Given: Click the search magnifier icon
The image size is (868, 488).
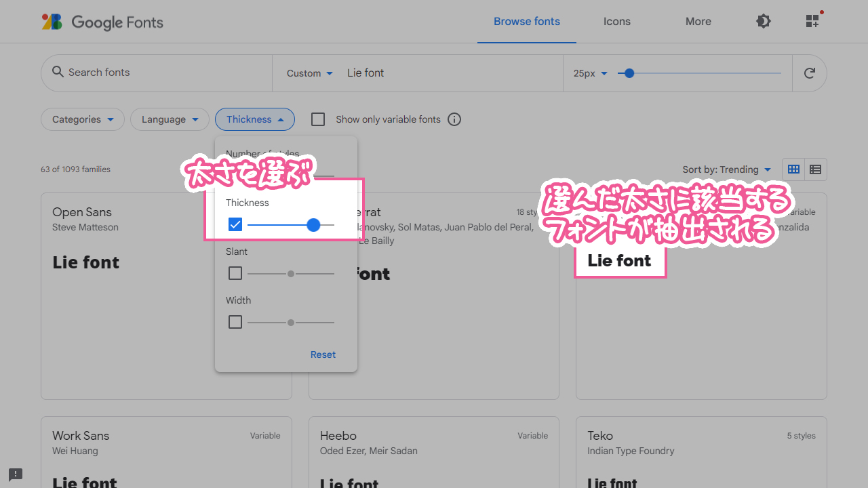Looking at the screenshot, I should (58, 72).
